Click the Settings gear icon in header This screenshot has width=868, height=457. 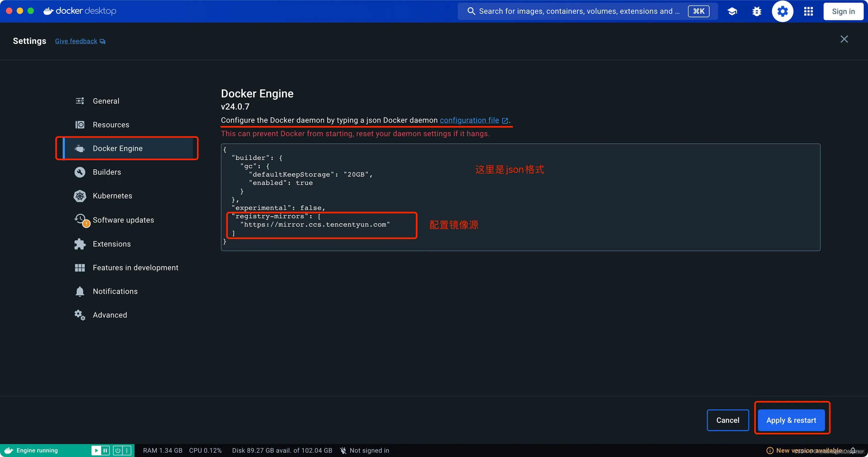point(782,11)
